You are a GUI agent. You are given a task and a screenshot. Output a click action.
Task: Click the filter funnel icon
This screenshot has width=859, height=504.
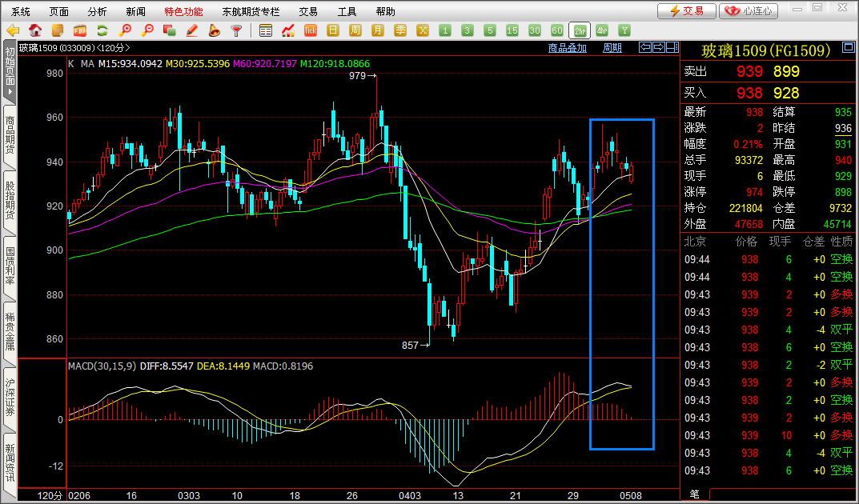point(236,30)
